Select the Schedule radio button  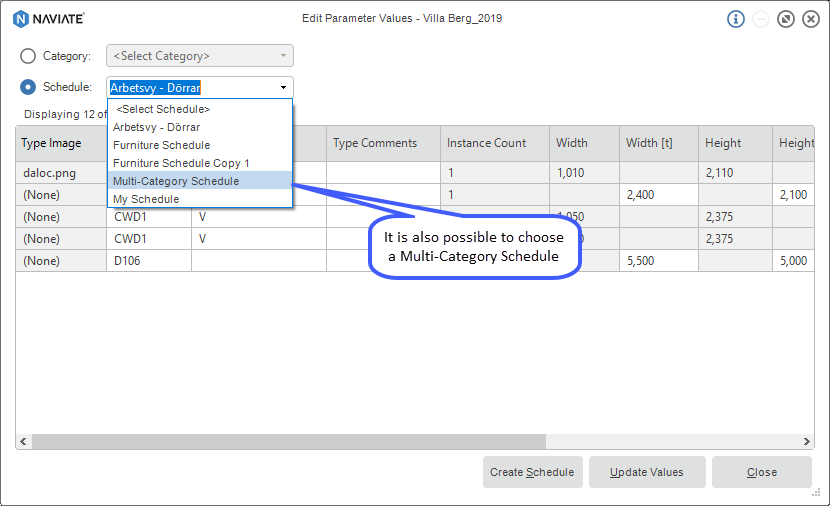tap(28, 87)
